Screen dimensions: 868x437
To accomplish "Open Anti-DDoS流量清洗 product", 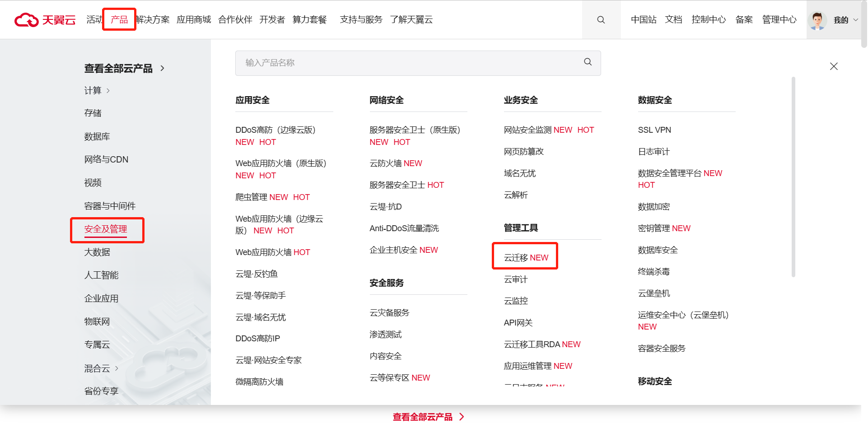I will (x=404, y=228).
